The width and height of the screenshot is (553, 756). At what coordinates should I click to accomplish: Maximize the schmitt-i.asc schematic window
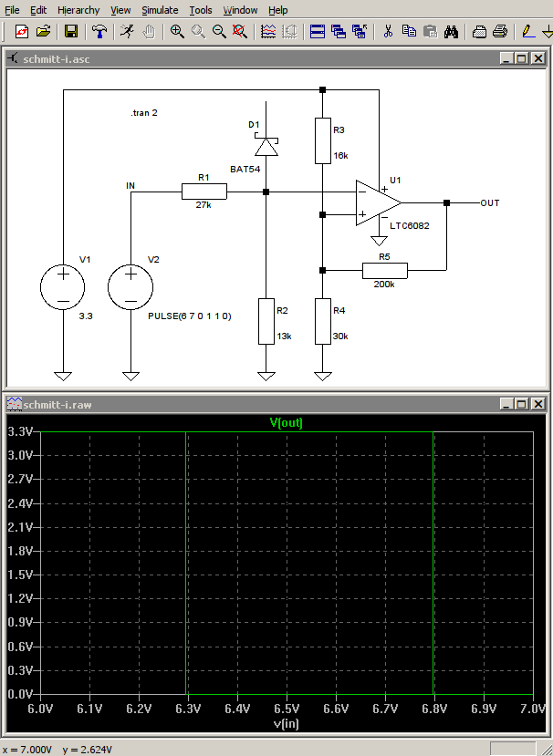pyautogui.click(x=522, y=59)
